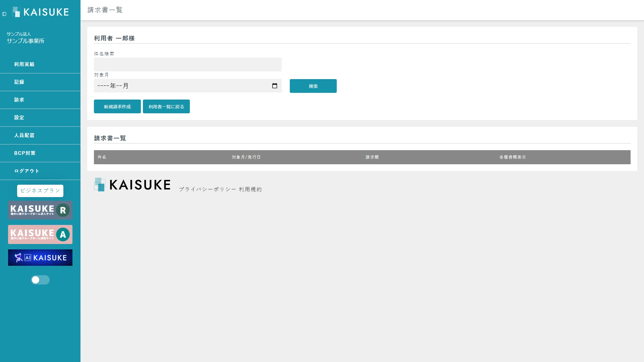Open the プライバシーポリシー link
The height and width of the screenshot is (362, 644).
pos(208,189)
